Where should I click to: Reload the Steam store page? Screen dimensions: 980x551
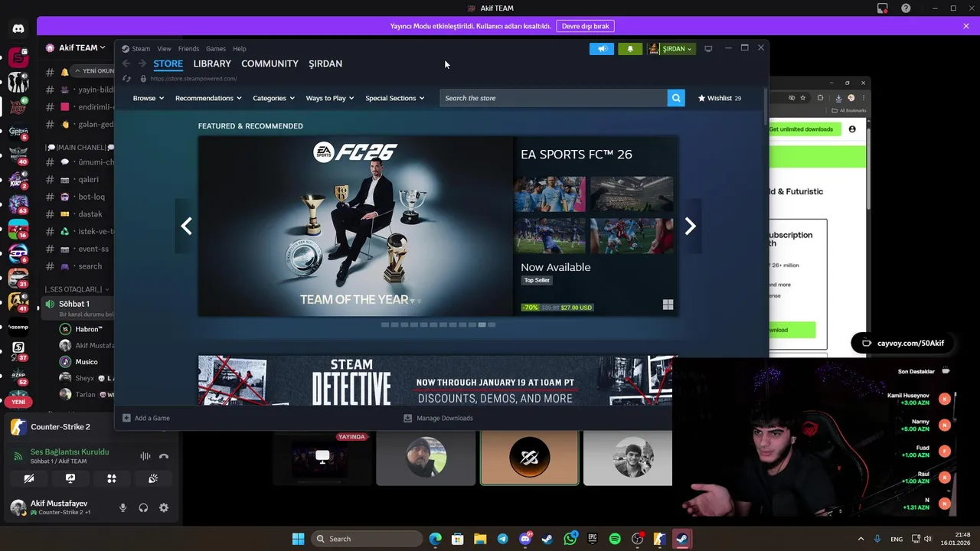pyautogui.click(x=126, y=79)
